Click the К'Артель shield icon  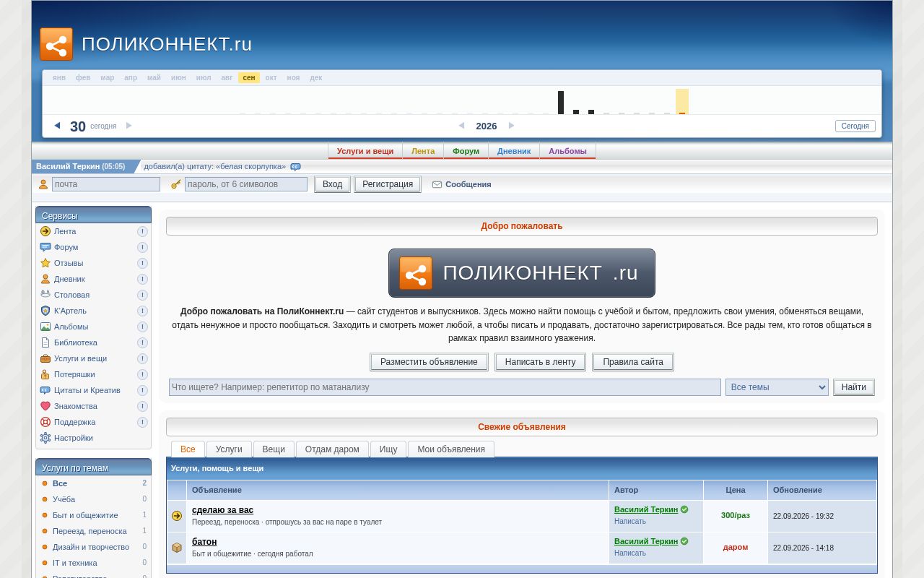pyautogui.click(x=45, y=311)
